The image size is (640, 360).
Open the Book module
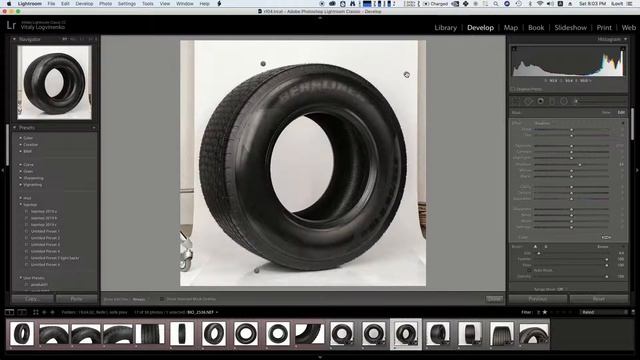tap(536, 28)
